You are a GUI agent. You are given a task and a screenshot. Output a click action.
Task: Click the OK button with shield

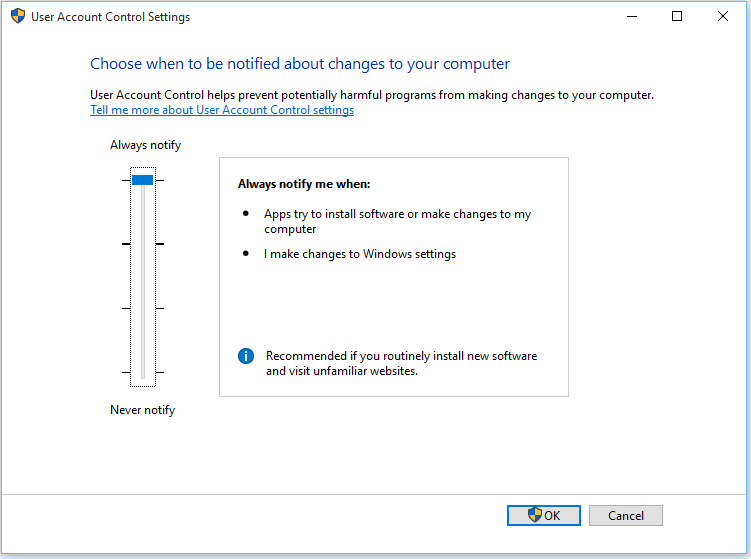(x=544, y=515)
